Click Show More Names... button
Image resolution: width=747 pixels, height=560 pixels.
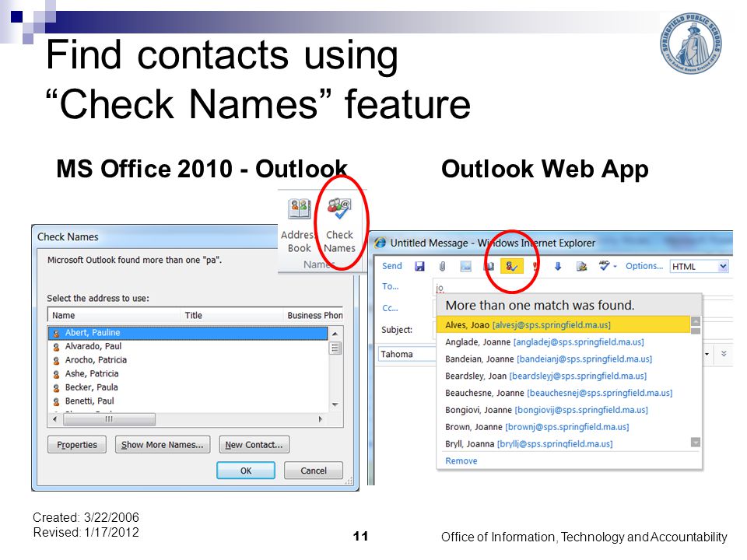pos(162,445)
